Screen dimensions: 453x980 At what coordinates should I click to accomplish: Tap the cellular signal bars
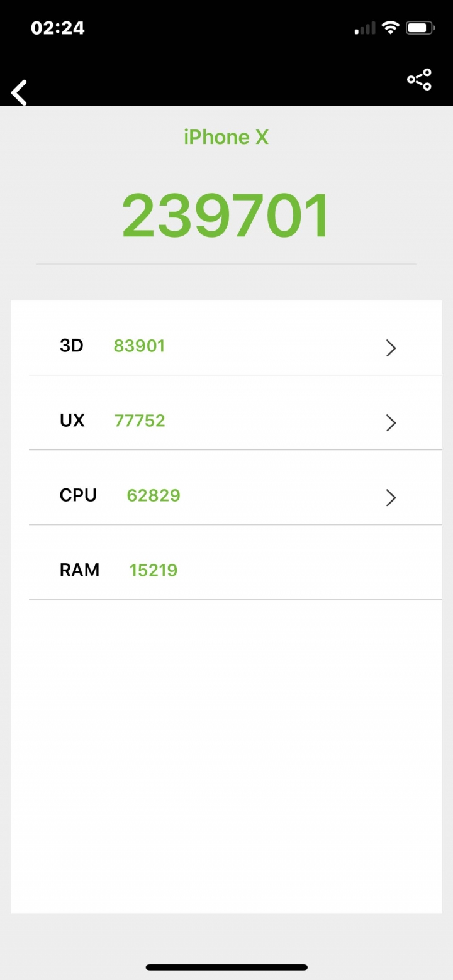(x=366, y=28)
